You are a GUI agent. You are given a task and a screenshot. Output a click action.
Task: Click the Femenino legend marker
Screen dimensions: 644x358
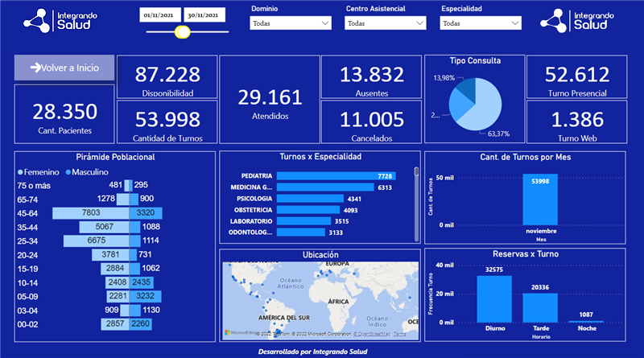tap(20, 172)
